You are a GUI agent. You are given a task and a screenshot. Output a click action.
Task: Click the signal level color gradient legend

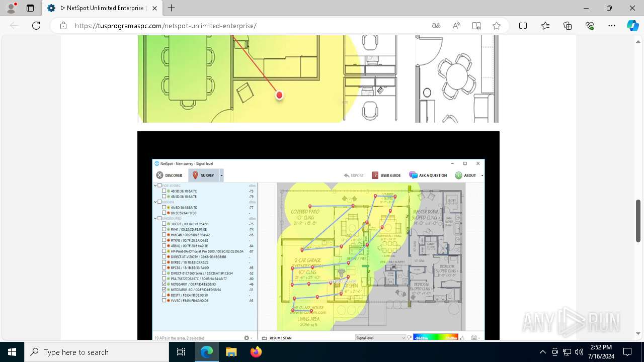[x=436, y=338]
